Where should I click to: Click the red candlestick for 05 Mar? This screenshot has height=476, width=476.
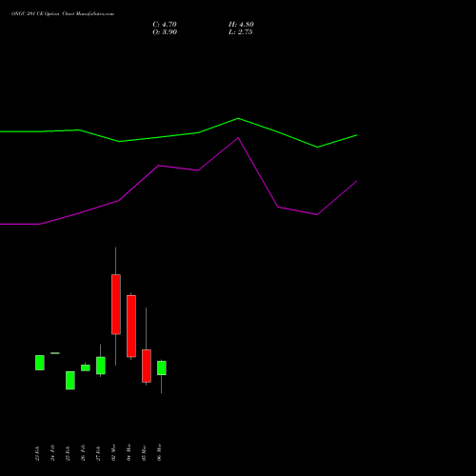pos(147,366)
